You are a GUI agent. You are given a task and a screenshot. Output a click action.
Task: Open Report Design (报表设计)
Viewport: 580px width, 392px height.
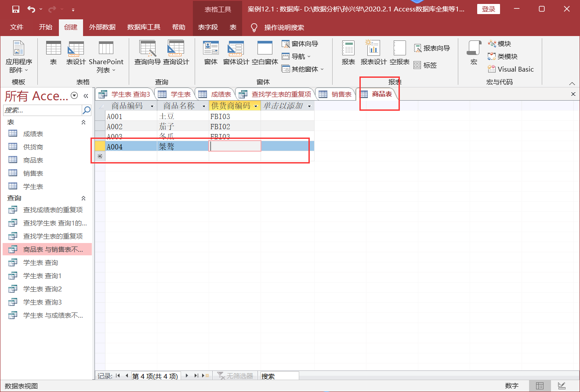[x=373, y=53]
